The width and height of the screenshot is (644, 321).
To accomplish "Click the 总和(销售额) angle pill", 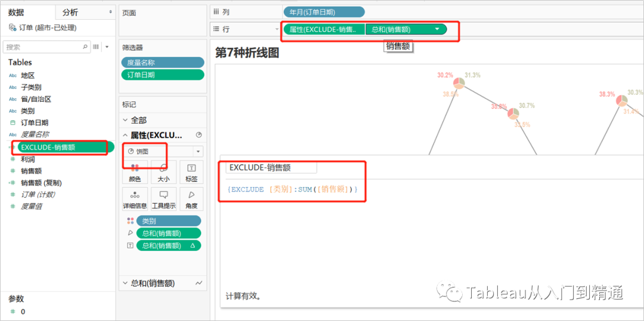I will 169,233.
